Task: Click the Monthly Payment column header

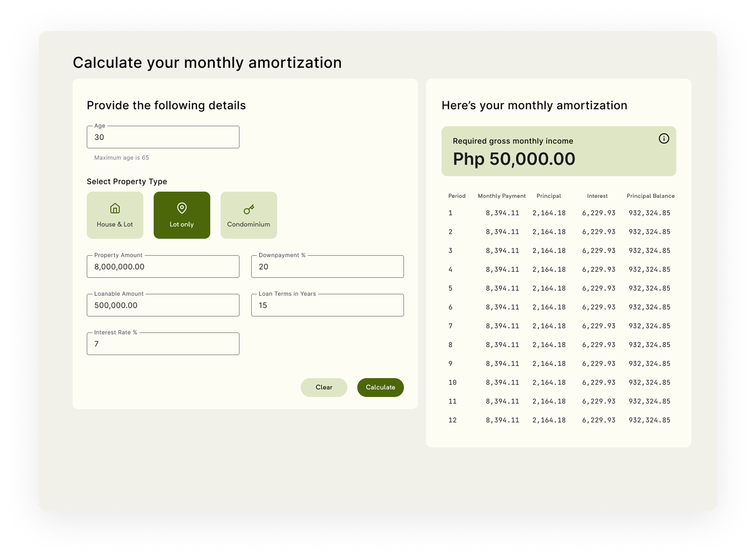Action: [x=501, y=196]
